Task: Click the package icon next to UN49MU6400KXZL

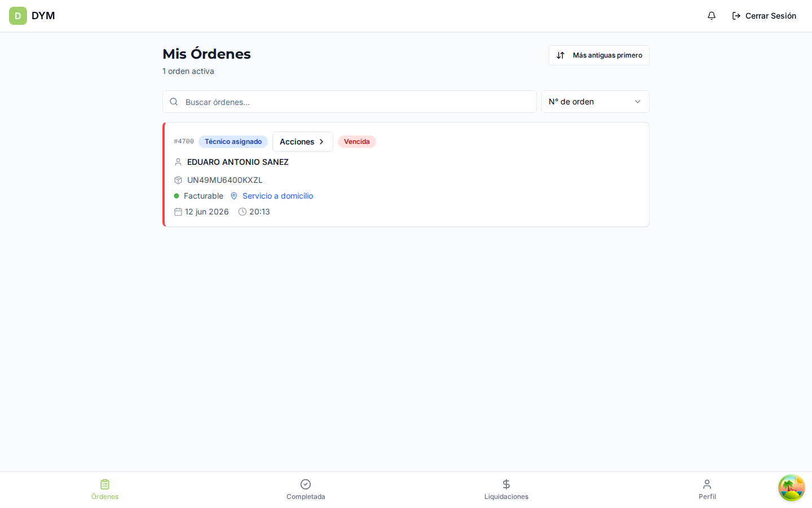Action: (178, 180)
